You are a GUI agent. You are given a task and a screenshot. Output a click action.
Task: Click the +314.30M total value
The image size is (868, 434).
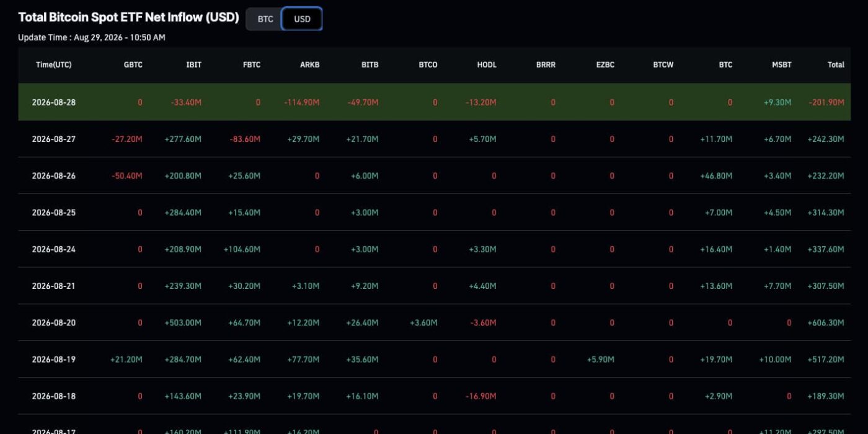click(x=826, y=212)
